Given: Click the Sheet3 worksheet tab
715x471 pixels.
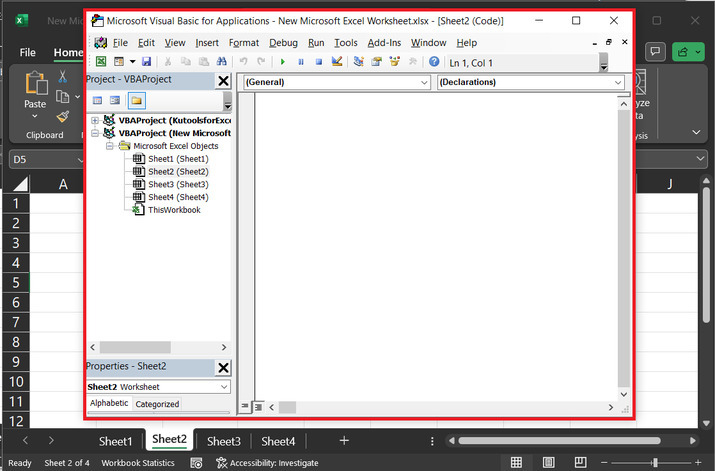Looking at the screenshot, I should pyautogui.click(x=223, y=441).
